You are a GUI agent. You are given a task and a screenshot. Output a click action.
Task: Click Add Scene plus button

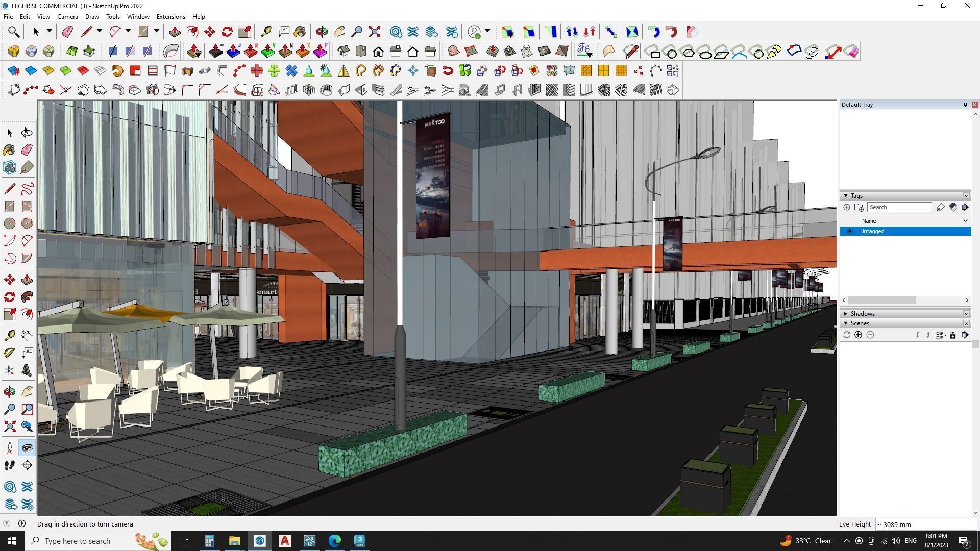pos(858,335)
